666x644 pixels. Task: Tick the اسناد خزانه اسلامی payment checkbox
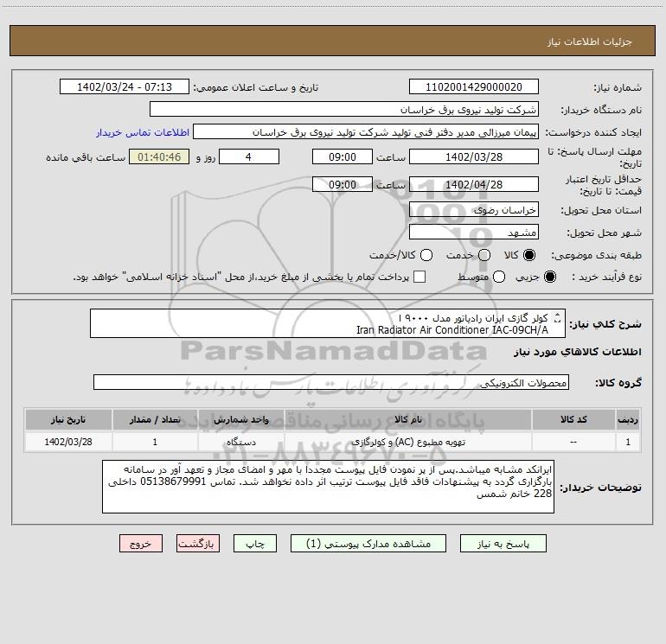[x=419, y=277]
